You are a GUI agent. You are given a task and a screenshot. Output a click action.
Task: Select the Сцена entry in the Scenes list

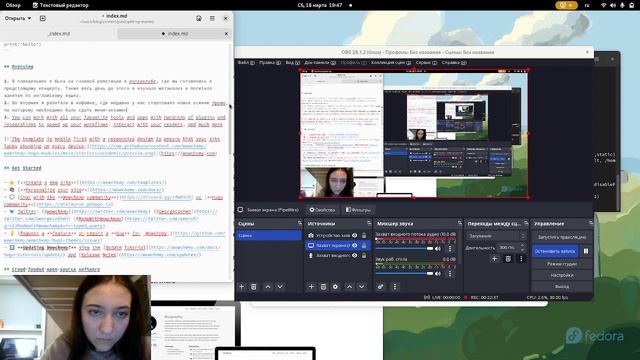click(269, 236)
